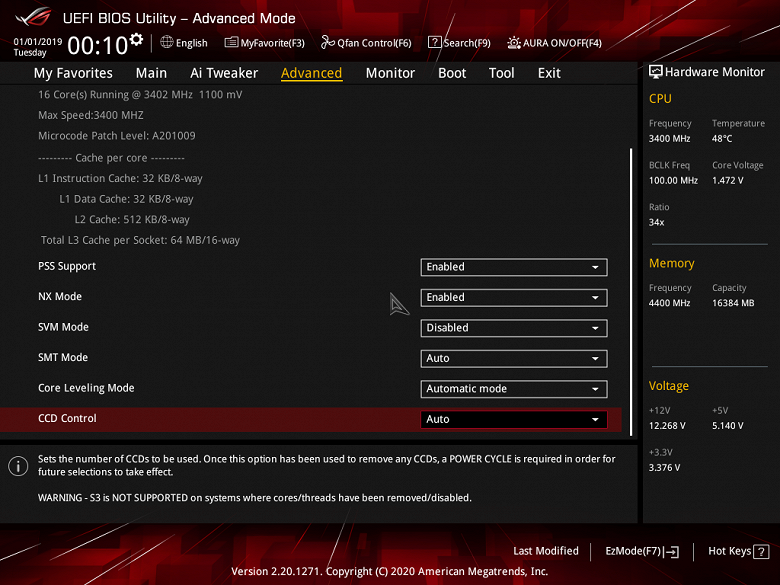Click Last Modified button
Viewport: 780px width, 585px height.
pos(546,551)
